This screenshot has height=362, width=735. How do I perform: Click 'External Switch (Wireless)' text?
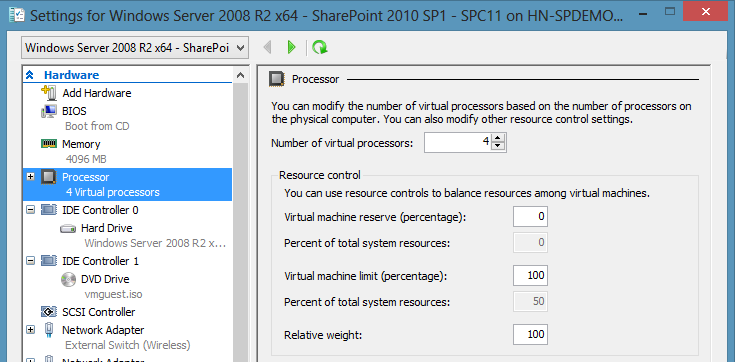tap(128, 346)
